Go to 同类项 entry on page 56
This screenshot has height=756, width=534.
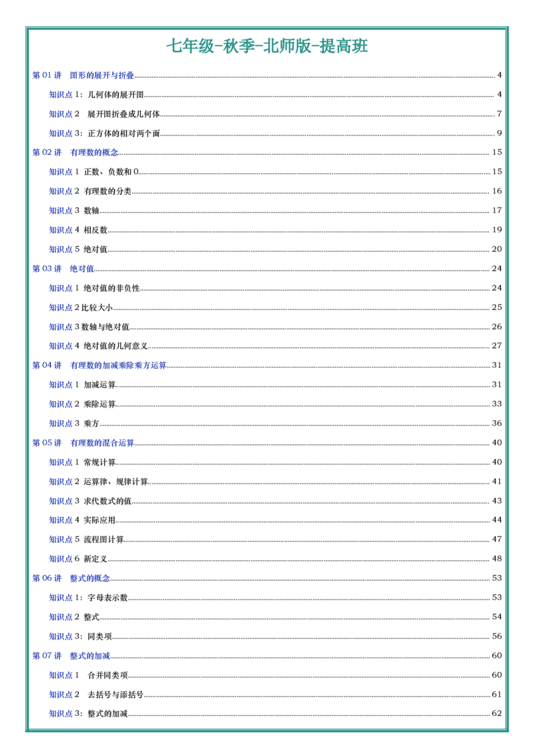click(x=275, y=636)
